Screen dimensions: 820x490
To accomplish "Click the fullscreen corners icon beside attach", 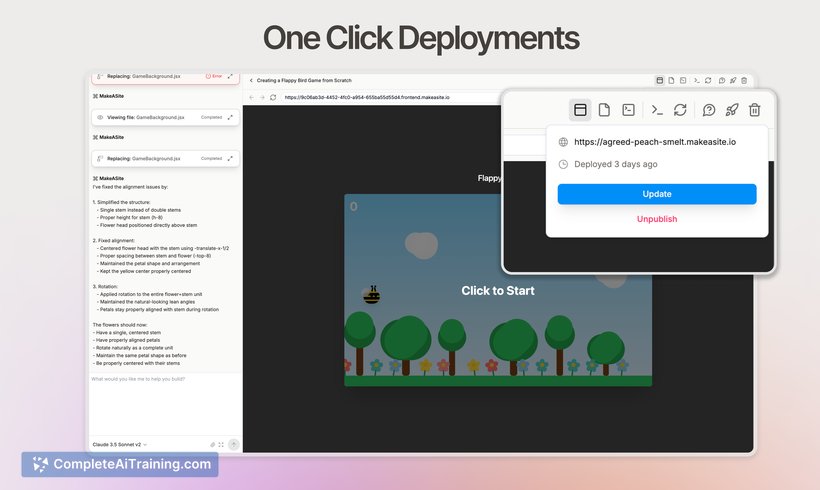I will click(x=221, y=445).
